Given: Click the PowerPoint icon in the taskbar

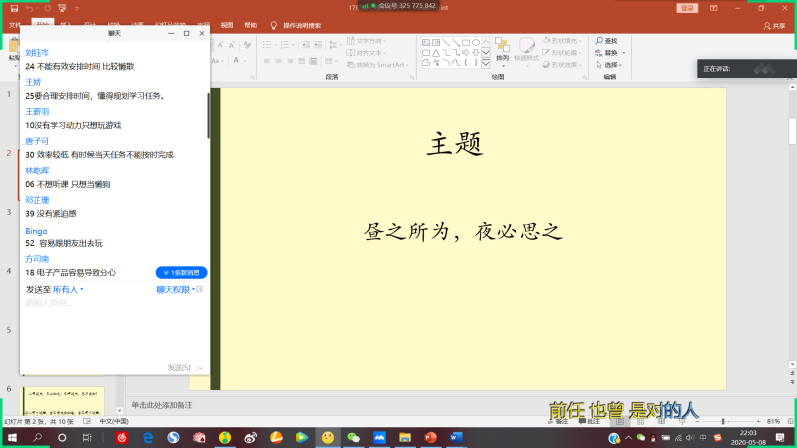Looking at the screenshot, I should (431, 438).
